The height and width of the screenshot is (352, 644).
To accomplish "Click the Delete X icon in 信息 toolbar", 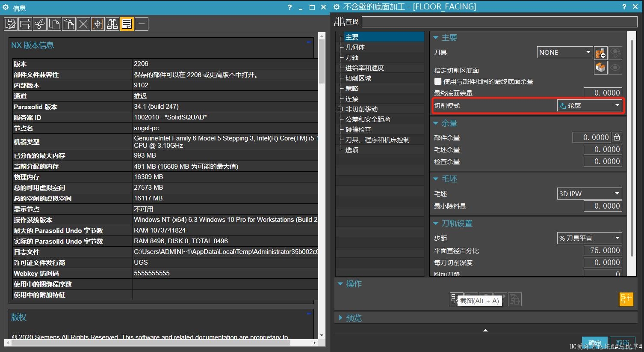I will coord(83,24).
